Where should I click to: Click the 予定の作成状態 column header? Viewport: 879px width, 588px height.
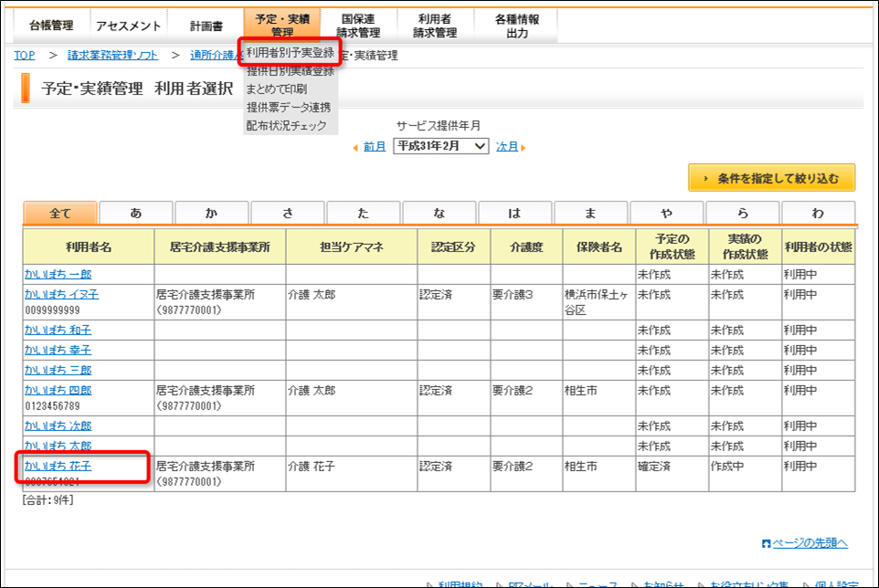tap(672, 247)
